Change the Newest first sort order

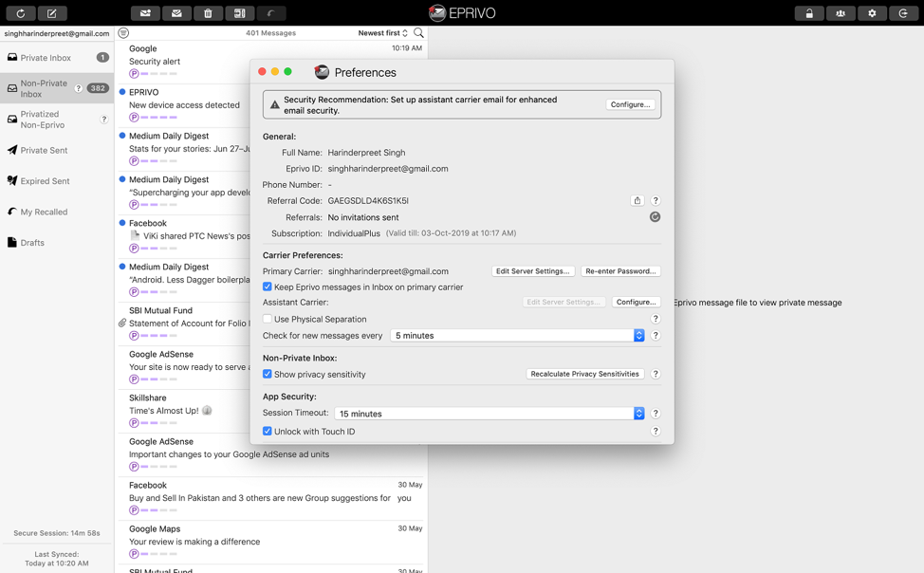click(383, 33)
